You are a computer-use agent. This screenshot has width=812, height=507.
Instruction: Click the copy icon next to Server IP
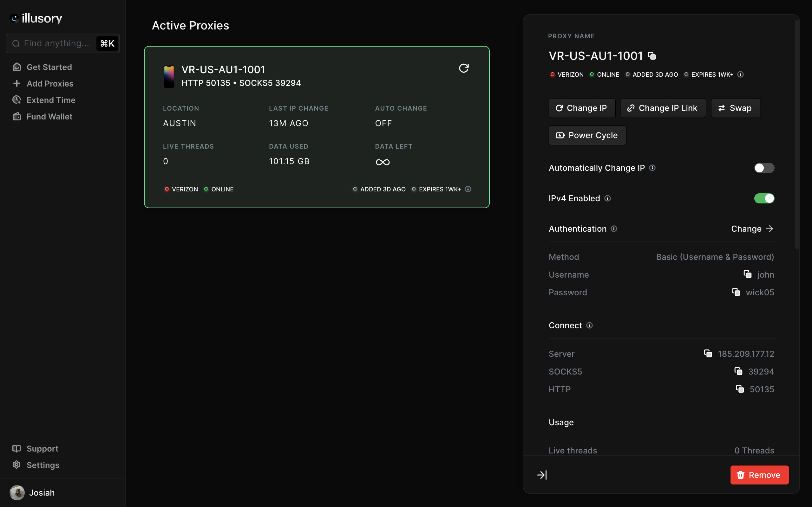[708, 353]
